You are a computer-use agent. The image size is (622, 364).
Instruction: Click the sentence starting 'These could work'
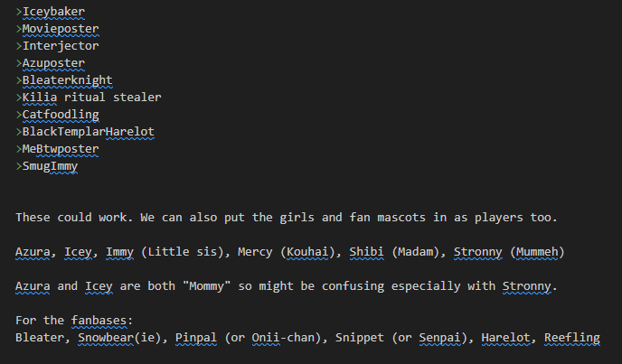point(287,218)
